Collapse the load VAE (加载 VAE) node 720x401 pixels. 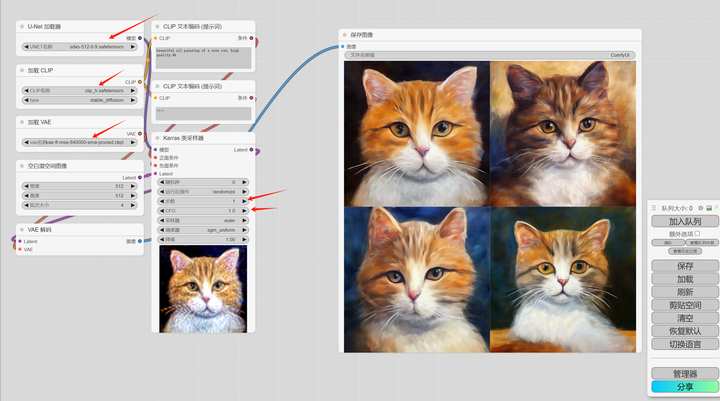tap(21, 121)
